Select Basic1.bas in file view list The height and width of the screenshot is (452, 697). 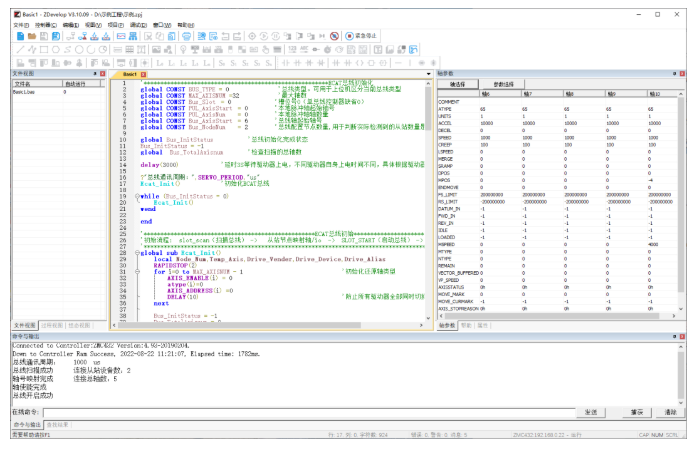tap(26, 91)
